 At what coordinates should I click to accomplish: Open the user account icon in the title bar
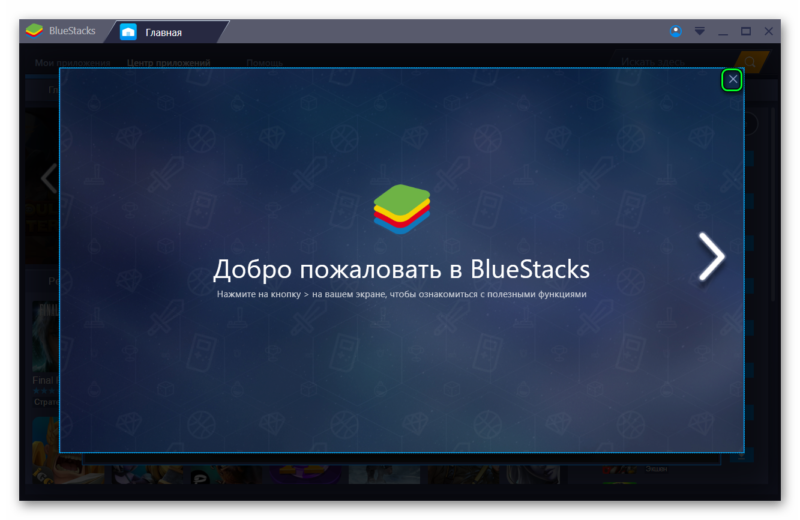pyautogui.click(x=676, y=31)
